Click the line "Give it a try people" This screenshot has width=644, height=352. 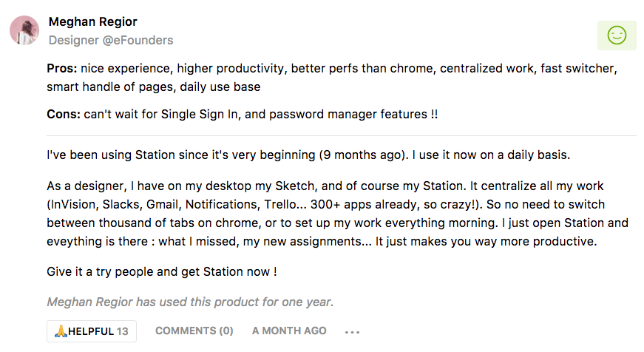tap(161, 271)
